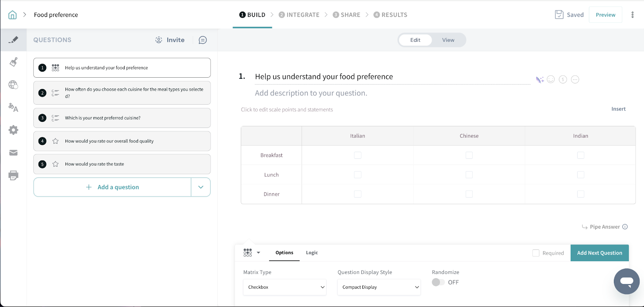644x307 pixels.
Task: Open the email envelope sidebar icon
Action: point(13,153)
